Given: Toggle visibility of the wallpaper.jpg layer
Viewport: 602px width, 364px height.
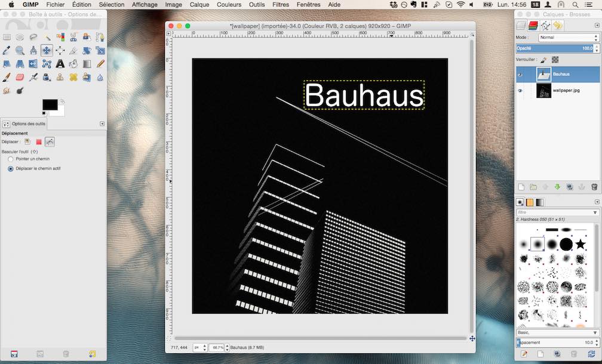Looking at the screenshot, I should [x=520, y=91].
